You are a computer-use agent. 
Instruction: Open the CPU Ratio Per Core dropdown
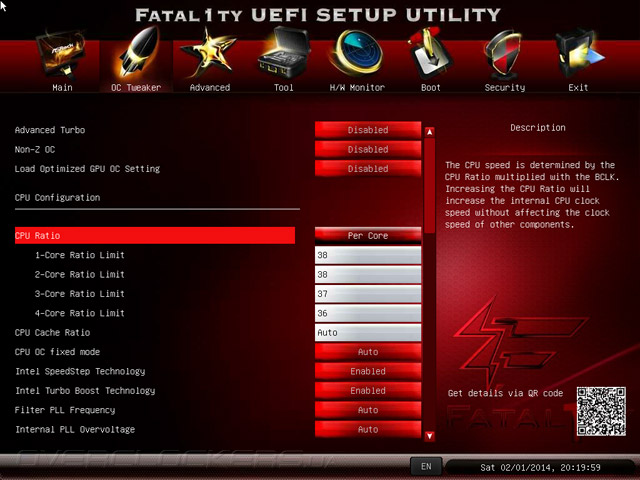point(368,236)
